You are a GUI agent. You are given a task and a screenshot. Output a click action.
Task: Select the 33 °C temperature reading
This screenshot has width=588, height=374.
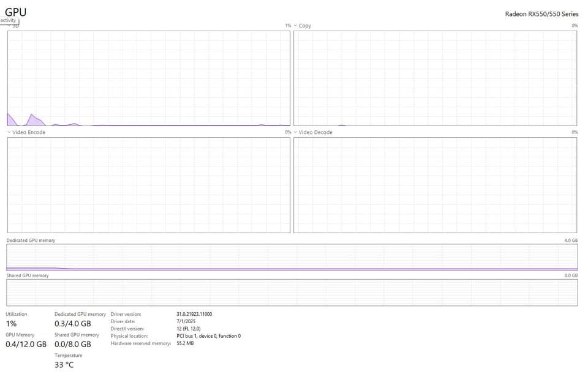[x=64, y=365]
